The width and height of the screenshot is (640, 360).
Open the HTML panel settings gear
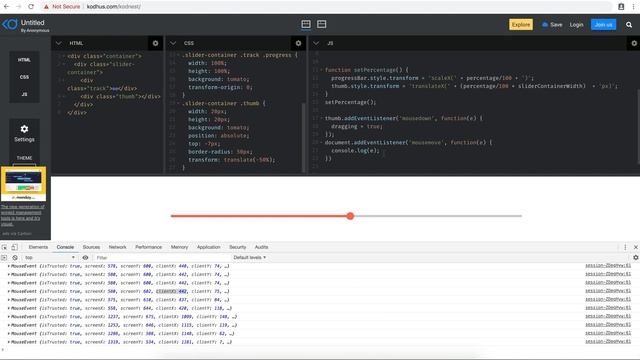[x=156, y=43]
